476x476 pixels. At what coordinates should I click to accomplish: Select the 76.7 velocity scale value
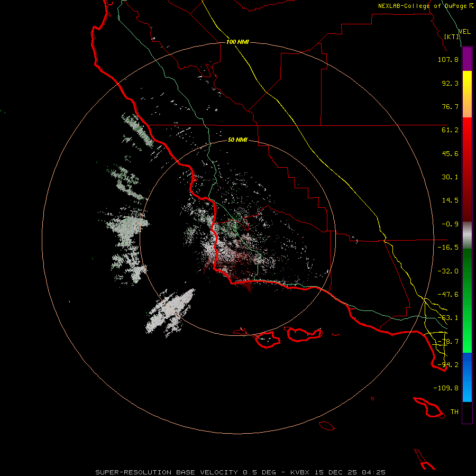(x=450, y=106)
